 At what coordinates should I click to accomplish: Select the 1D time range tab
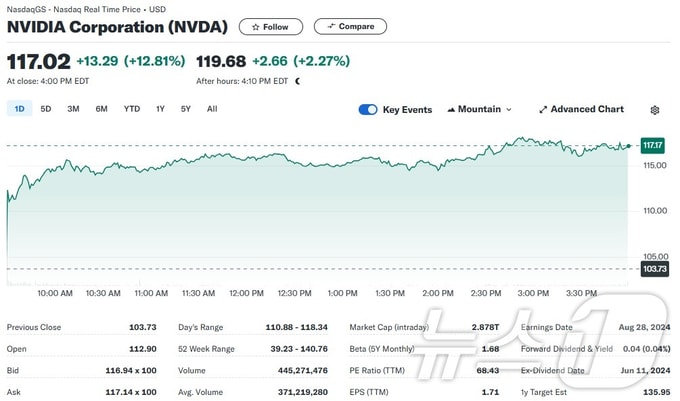point(20,109)
